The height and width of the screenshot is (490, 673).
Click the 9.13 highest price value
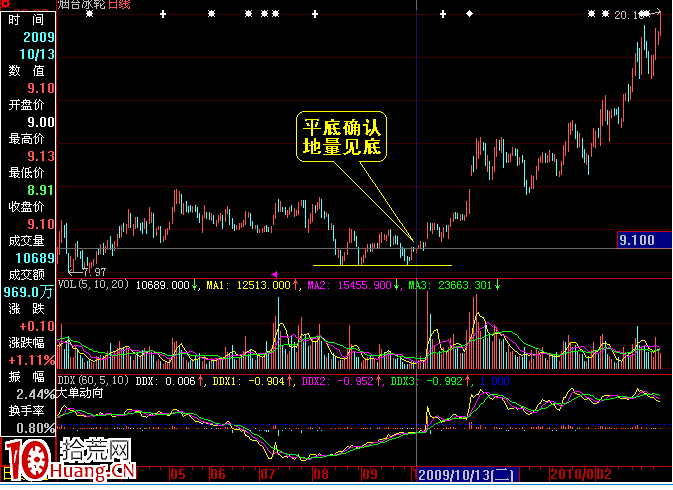tap(41, 156)
